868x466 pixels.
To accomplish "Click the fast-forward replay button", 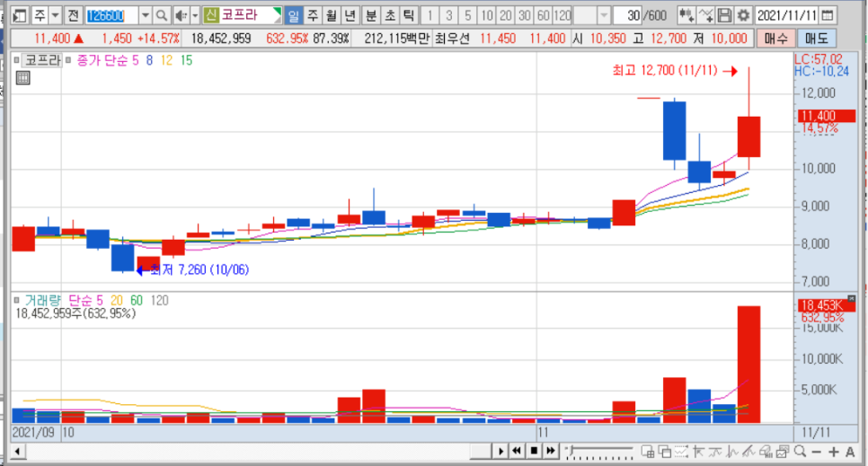I will [551, 451].
